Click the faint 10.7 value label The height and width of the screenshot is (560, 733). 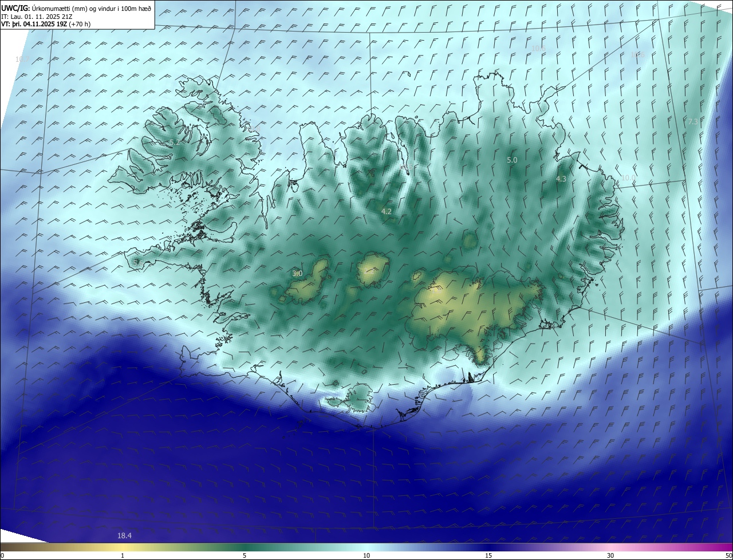pyautogui.click(x=22, y=59)
